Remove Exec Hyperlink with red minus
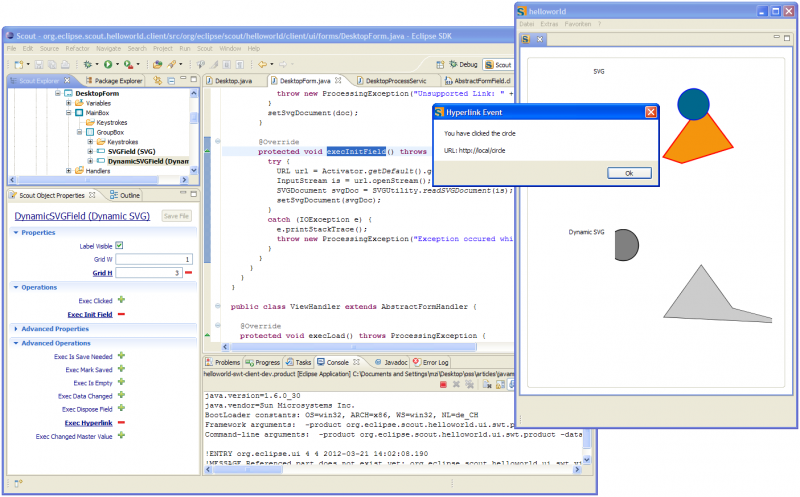Image resolution: width=800 pixels, height=497 pixels. pos(121,423)
